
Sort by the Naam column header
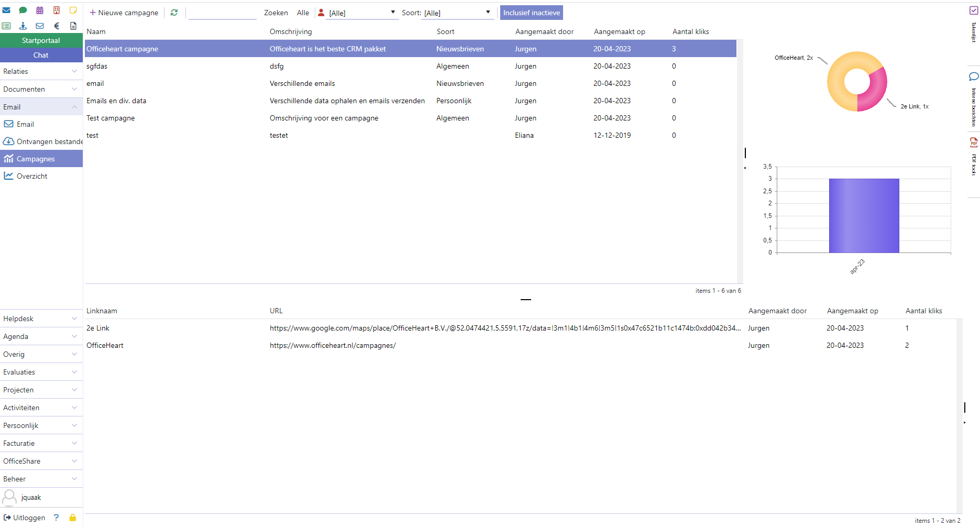[96, 31]
